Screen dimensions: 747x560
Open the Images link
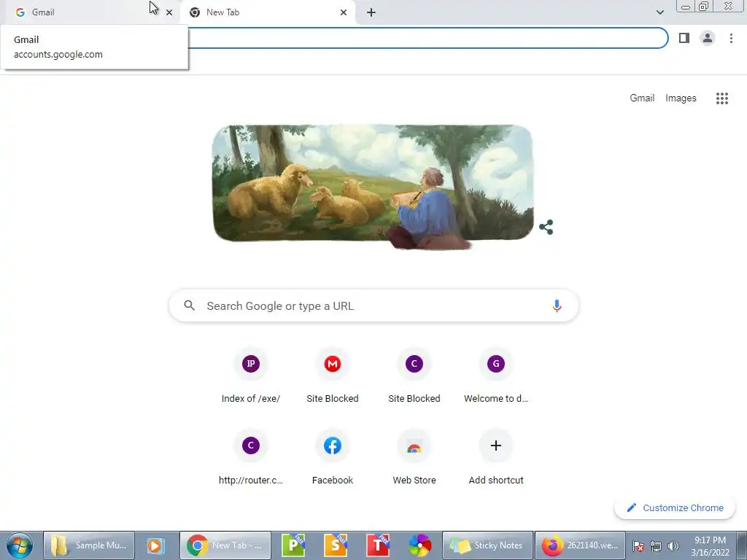(x=681, y=98)
